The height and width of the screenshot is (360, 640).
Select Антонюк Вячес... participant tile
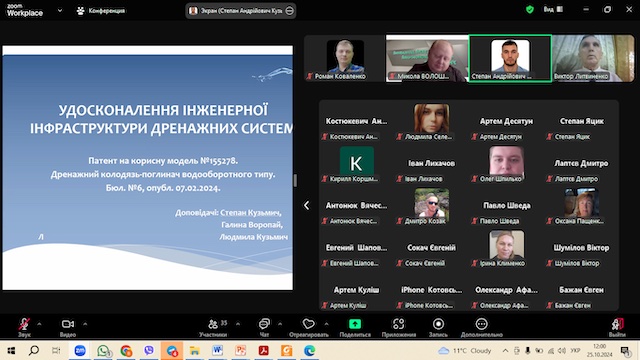tap(356, 206)
